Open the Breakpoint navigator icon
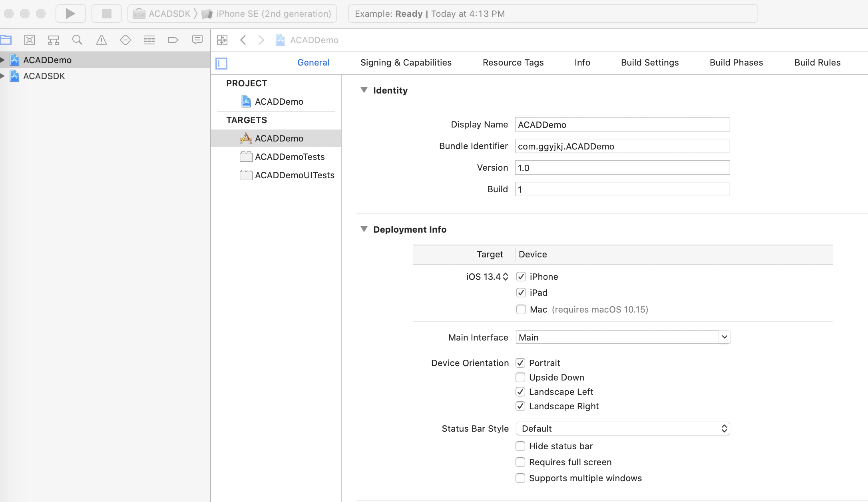The image size is (868, 502). [173, 40]
